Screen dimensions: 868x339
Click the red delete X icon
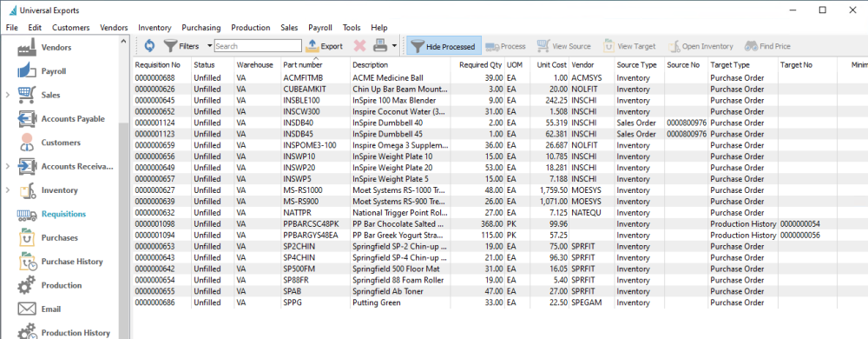coord(360,46)
